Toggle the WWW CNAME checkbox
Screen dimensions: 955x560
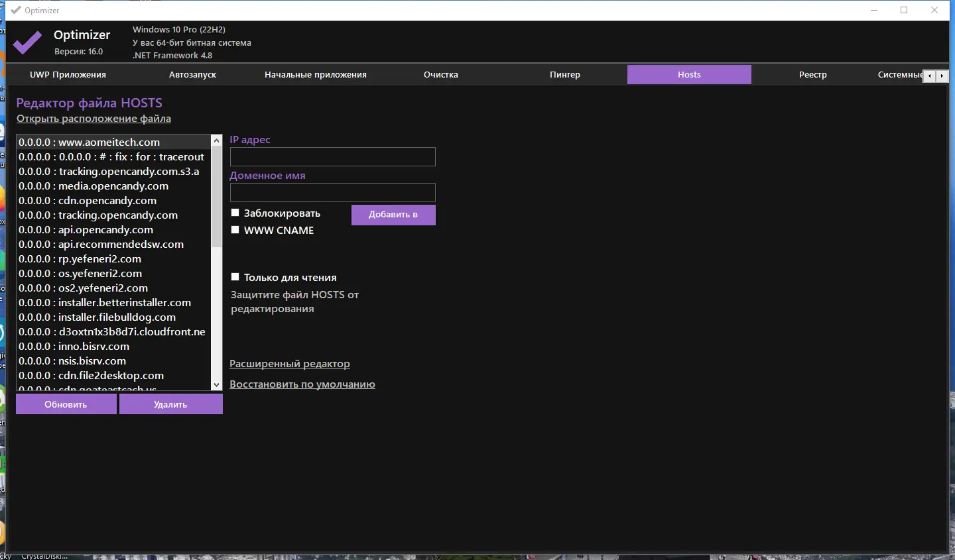coord(235,230)
